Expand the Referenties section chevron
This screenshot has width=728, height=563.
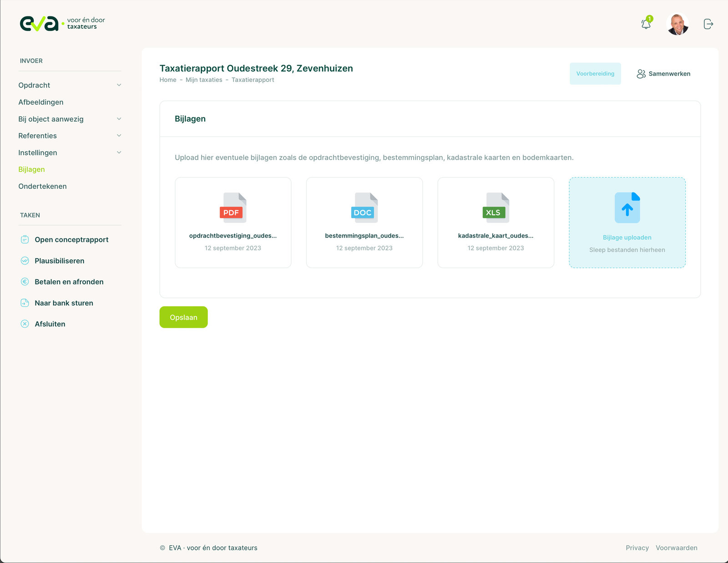coord(119,136)
